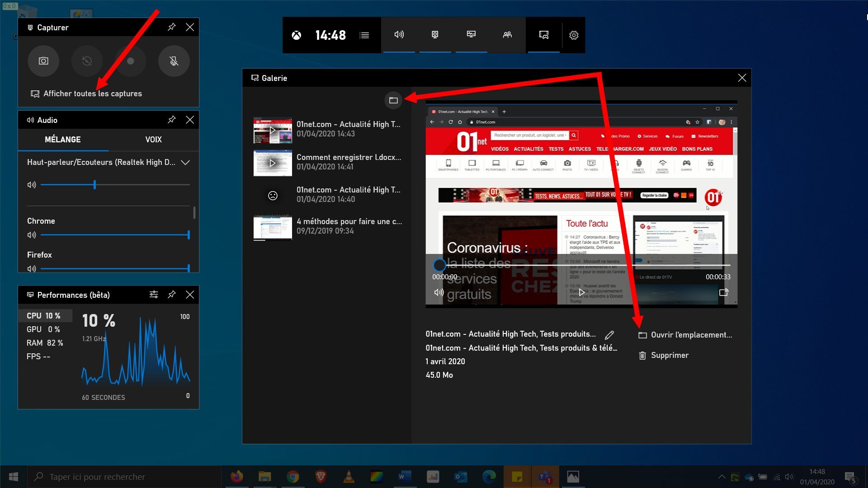Pin the Capturer widget
Image resolution: width=868 pixels, height=488 pixels.
pos(171,27)
